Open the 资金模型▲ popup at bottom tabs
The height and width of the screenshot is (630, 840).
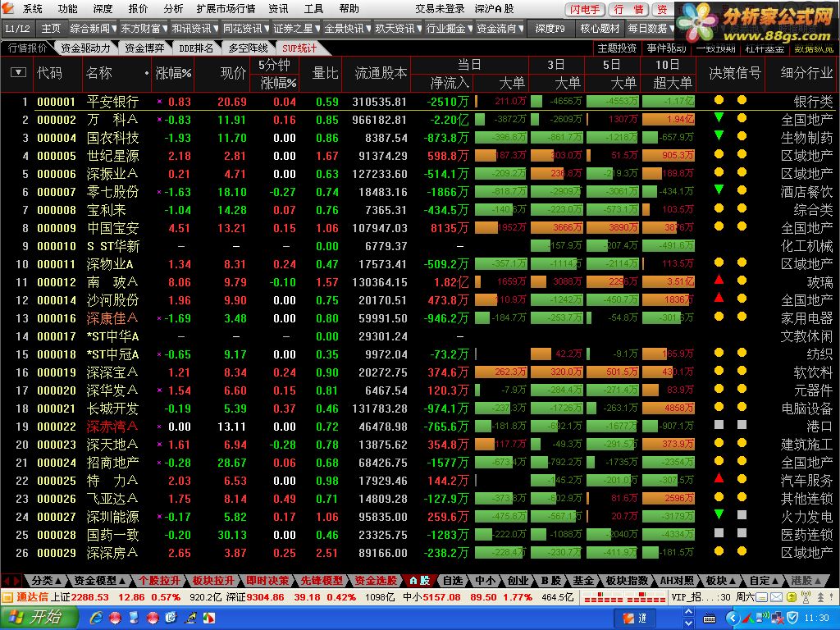(99, 580)
